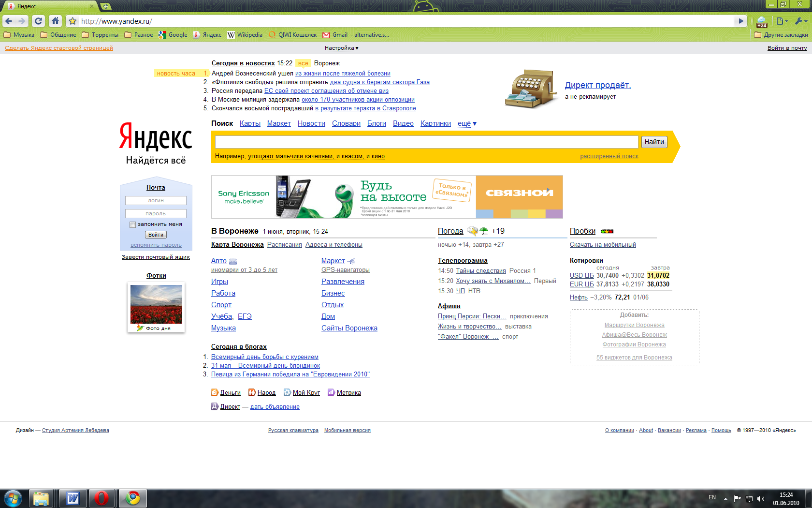
Task: Open the browser home page icon
Action: click(x=56, y=21)
